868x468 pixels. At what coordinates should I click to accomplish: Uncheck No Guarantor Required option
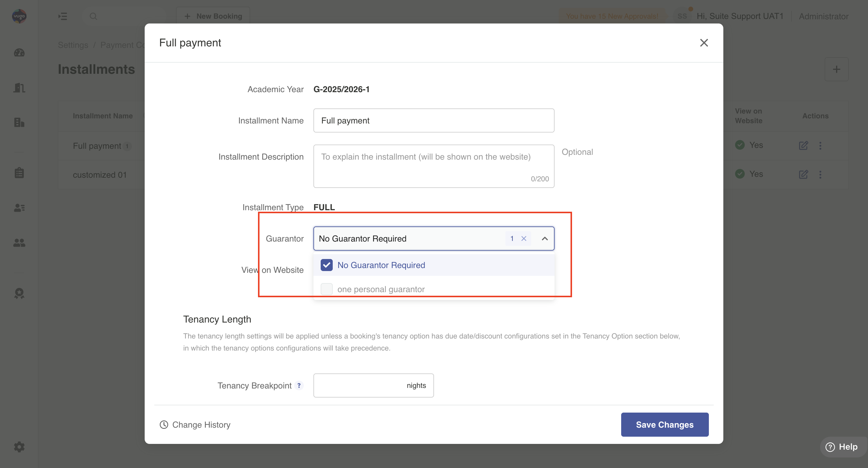point(326,265)
